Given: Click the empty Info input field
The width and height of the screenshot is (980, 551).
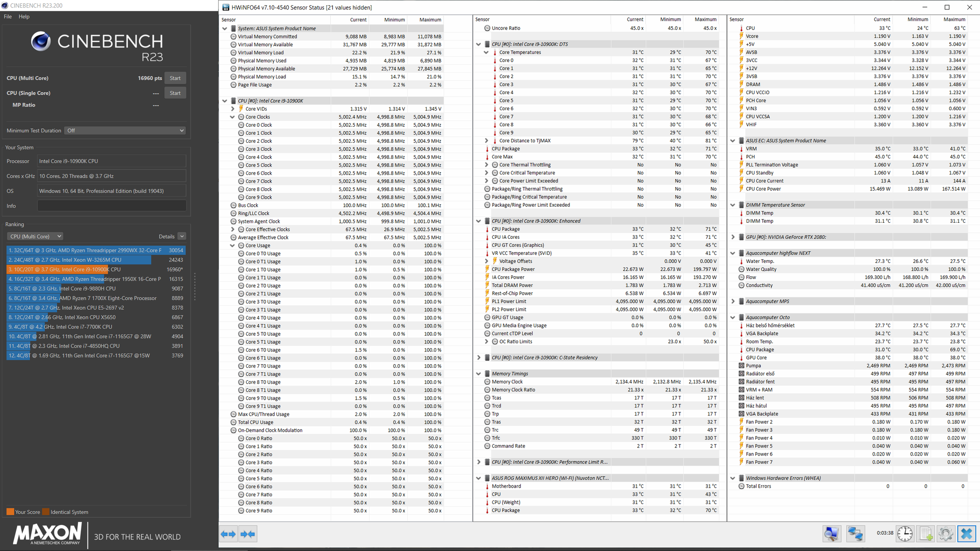Looking at the screenshot, I should point(112,206).
